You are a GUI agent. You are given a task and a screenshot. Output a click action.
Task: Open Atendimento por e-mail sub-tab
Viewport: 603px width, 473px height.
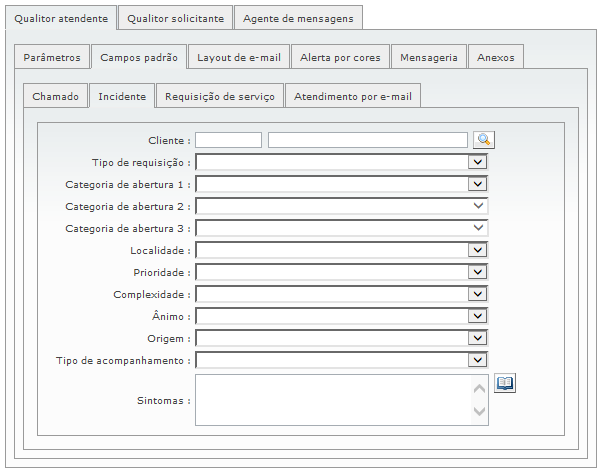[353, 96]
